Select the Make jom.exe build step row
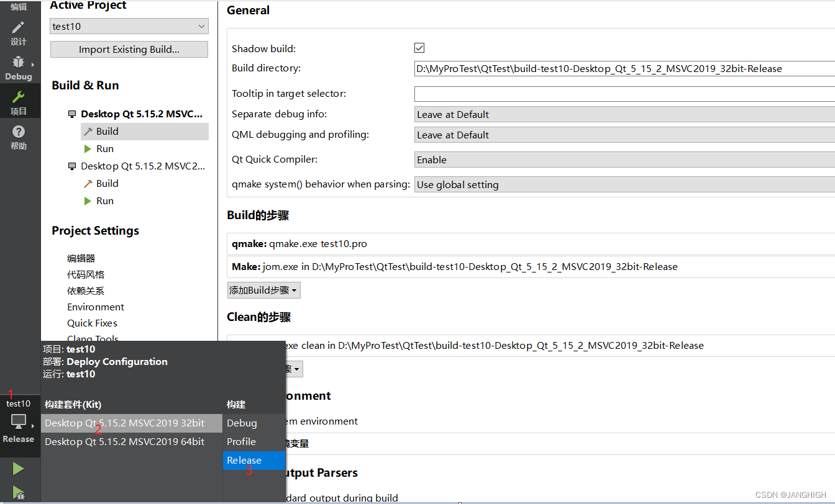835x504 pixels. (x=531, y=267)
